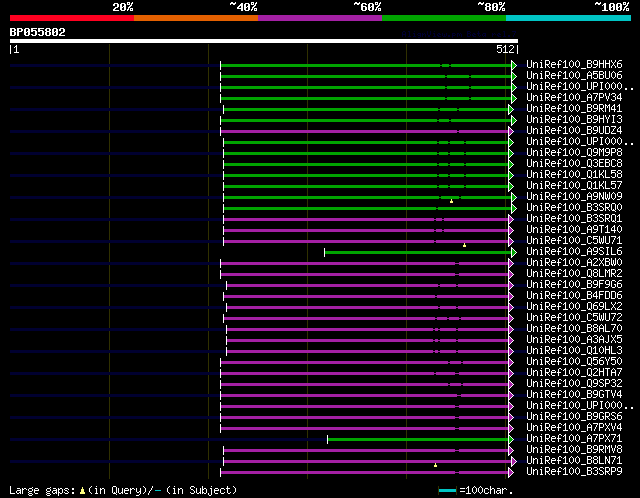
Task: Click the cyan 100char scale bar
Action: (x=447, y=491)
